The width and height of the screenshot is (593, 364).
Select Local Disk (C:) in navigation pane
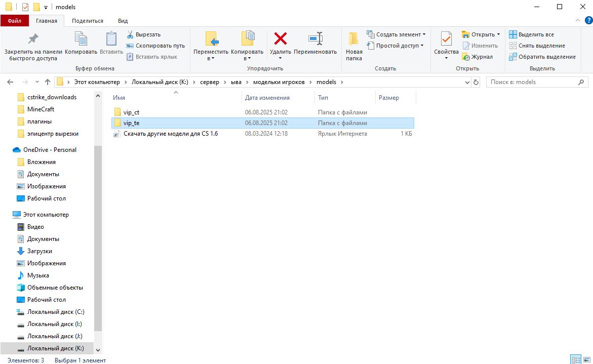pos(56,312)
